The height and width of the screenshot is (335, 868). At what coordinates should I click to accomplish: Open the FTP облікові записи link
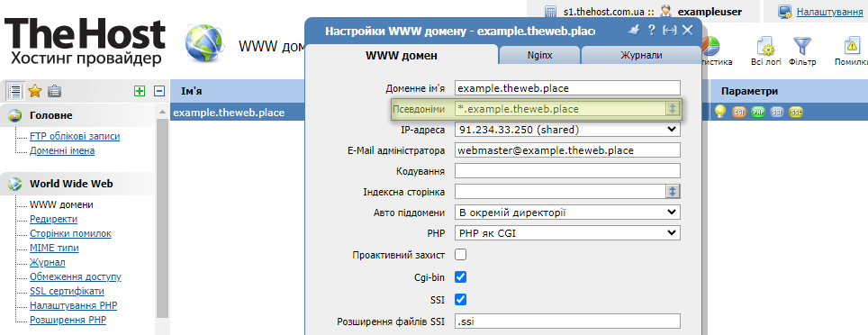(x=75, y=136)
